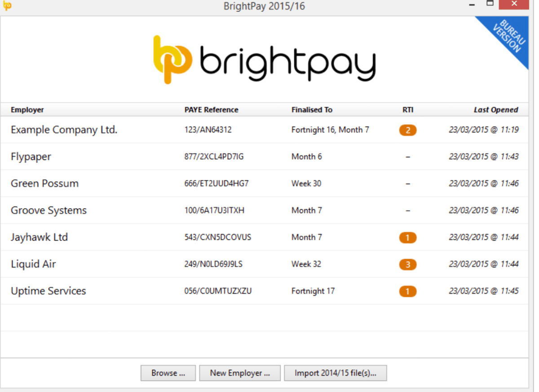Sort by the Employer column header
This screenshot has width=539, height=392.
27,110
